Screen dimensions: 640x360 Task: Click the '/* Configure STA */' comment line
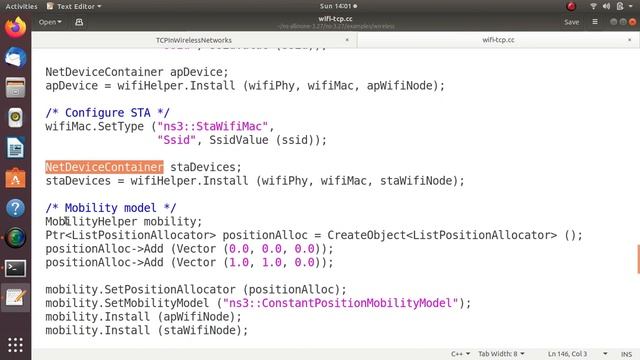tap(107, 113)
